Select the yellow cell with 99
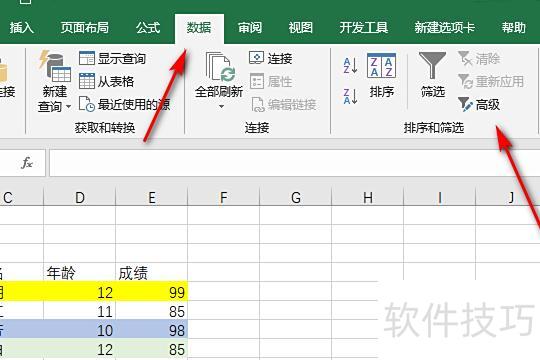 tap(152, 291)
